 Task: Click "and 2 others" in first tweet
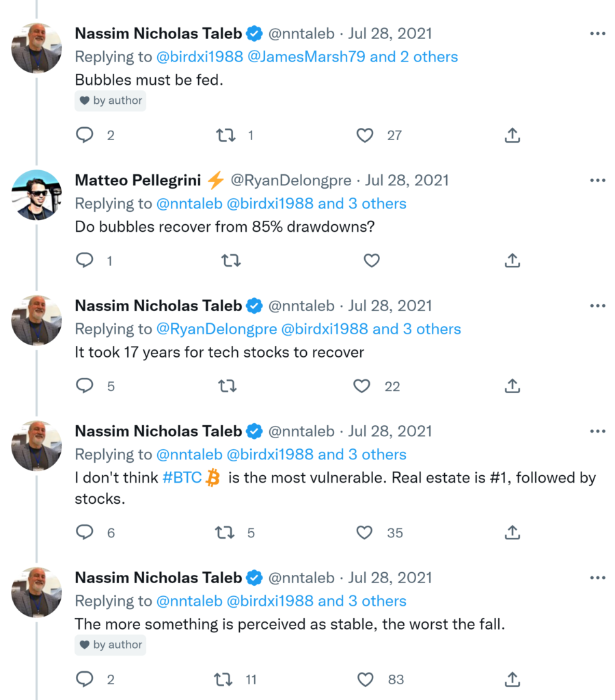414,57
